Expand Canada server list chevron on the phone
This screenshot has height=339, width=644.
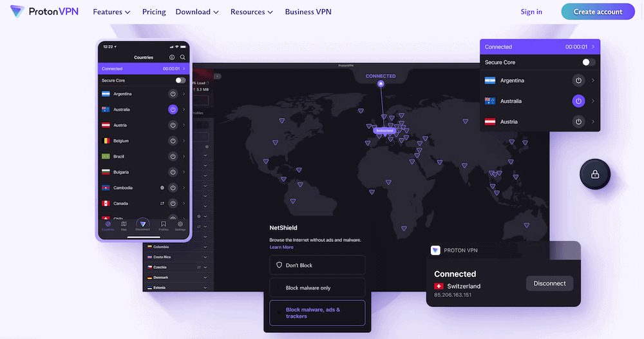coord(184,204)
